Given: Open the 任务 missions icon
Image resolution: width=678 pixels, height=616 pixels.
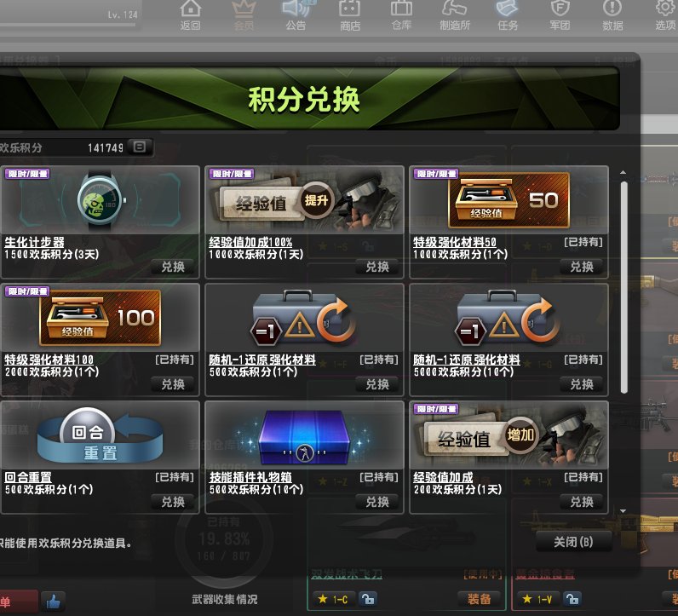Looking at the screenshot, I should 508,15.
